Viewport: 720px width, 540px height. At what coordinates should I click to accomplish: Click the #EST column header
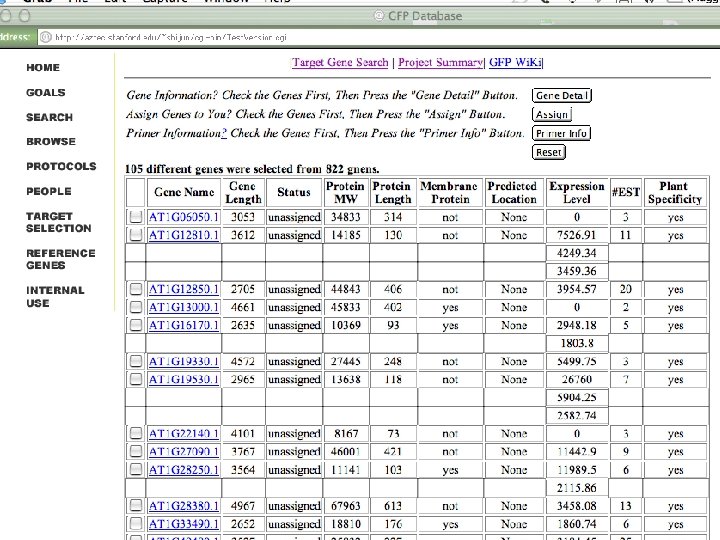pos(626,192)
